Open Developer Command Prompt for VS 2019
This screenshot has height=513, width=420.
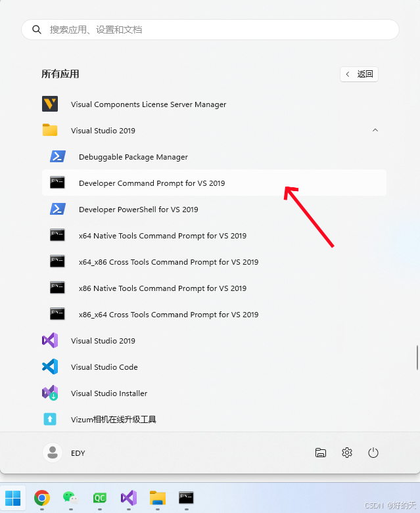pos(214,183)
